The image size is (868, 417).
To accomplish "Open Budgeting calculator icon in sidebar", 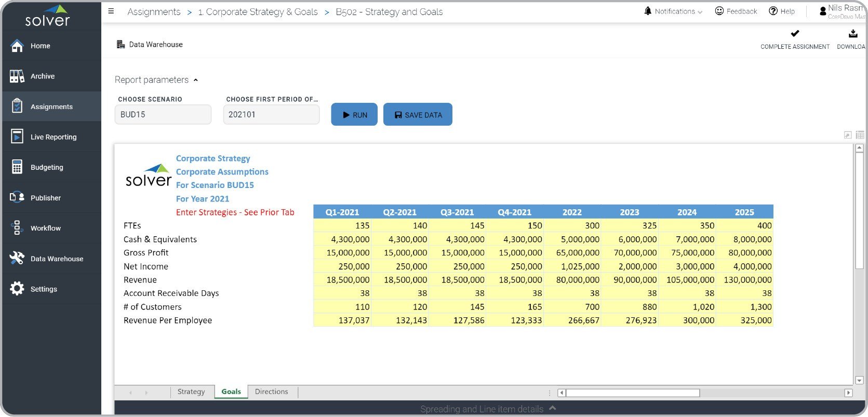I will 17,167.
